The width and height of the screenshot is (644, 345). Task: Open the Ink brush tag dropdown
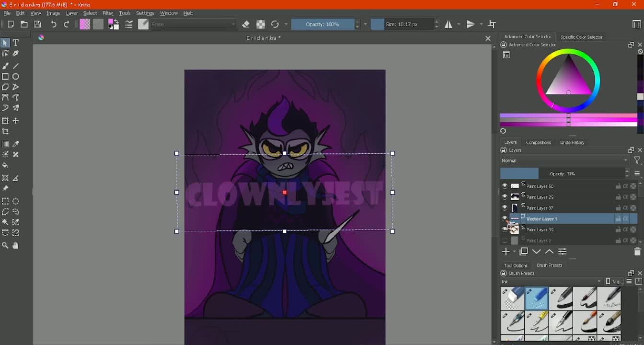552,282
